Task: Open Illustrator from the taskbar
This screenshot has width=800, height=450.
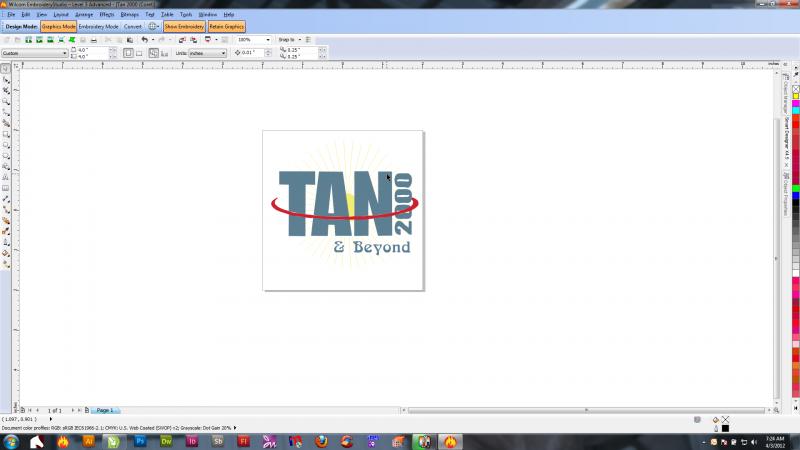Action: 88,441
